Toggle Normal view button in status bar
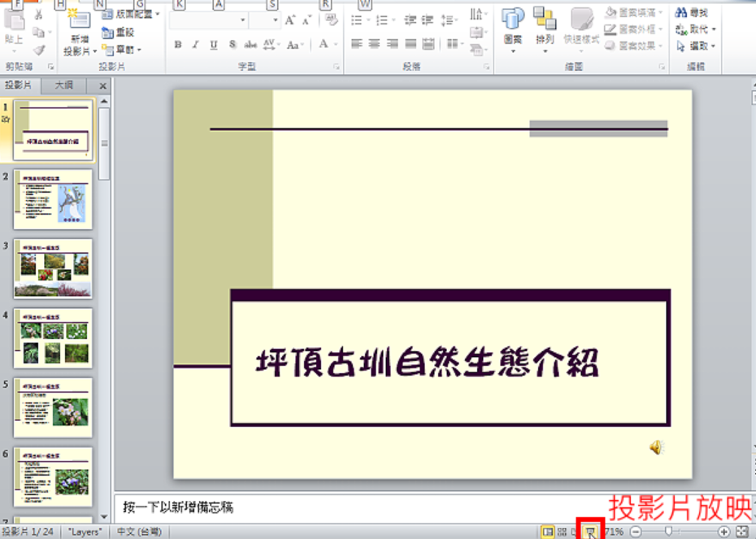The height and width of the screenshot is (539, 756). (x=548, y=532)
